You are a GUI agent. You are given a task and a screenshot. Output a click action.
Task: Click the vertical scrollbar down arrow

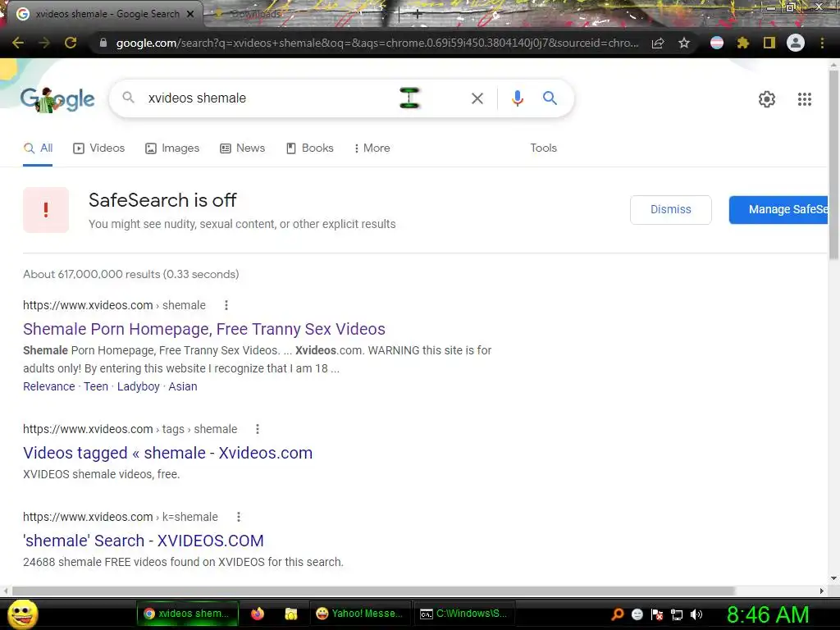[x=833, y=578]
